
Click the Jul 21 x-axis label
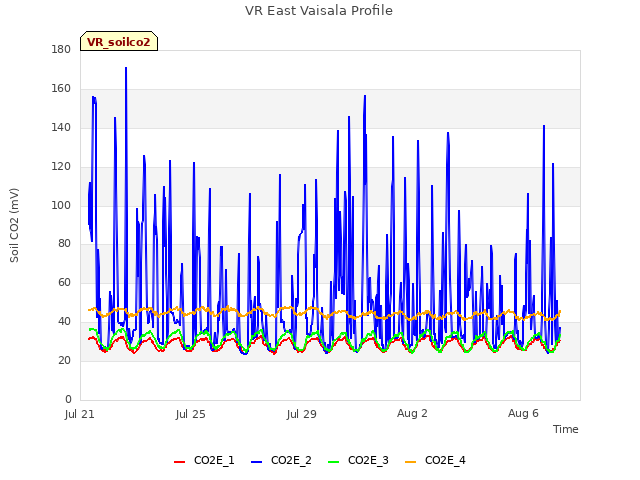(80, 414)
